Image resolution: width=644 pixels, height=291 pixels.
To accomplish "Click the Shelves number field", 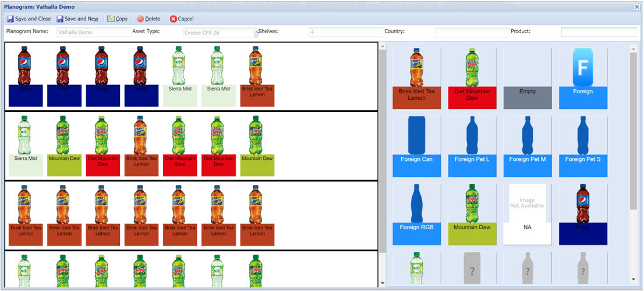I will [x=346, y=32].
